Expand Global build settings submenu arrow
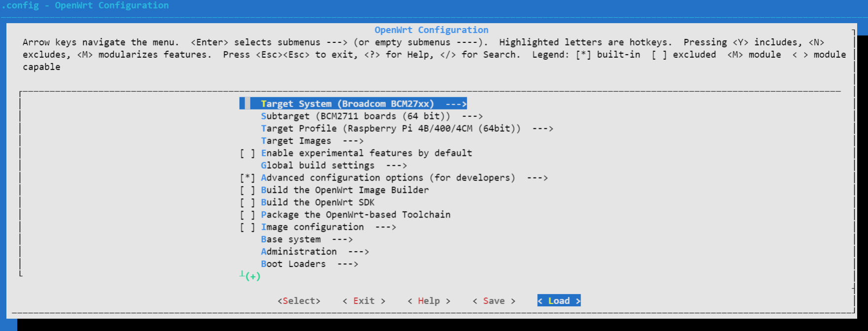The image size is (868, 331). pyautogui.click(x=396, y=166)
